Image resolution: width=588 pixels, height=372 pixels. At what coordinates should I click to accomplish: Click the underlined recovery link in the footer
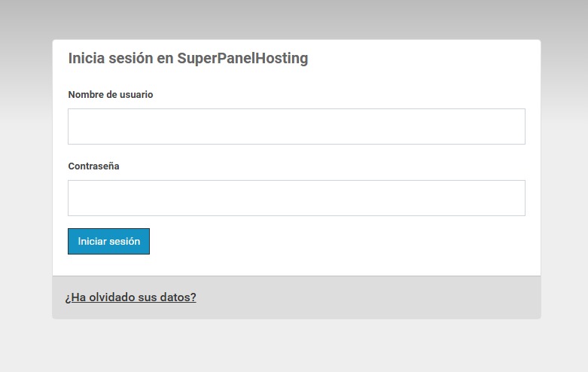(x=130, y=297)
